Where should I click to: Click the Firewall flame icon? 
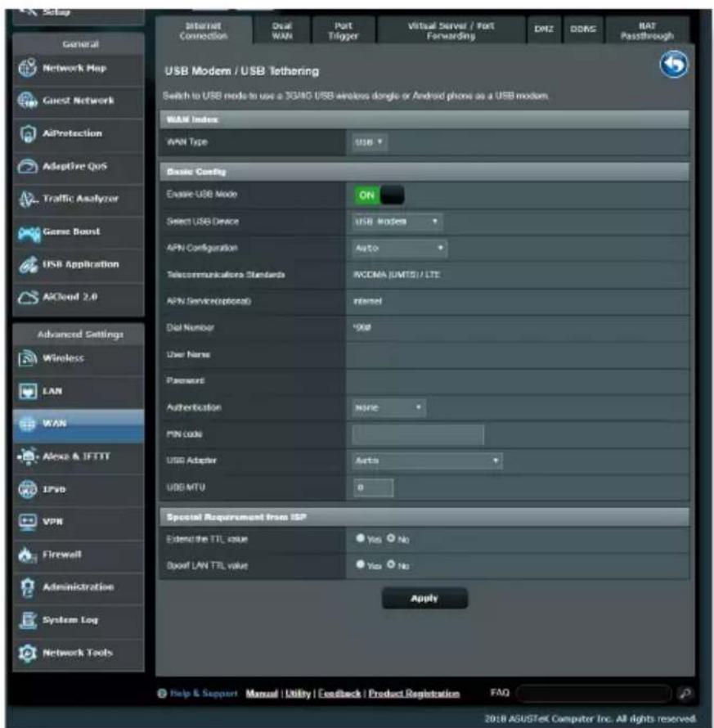click(x=27, y=555)
